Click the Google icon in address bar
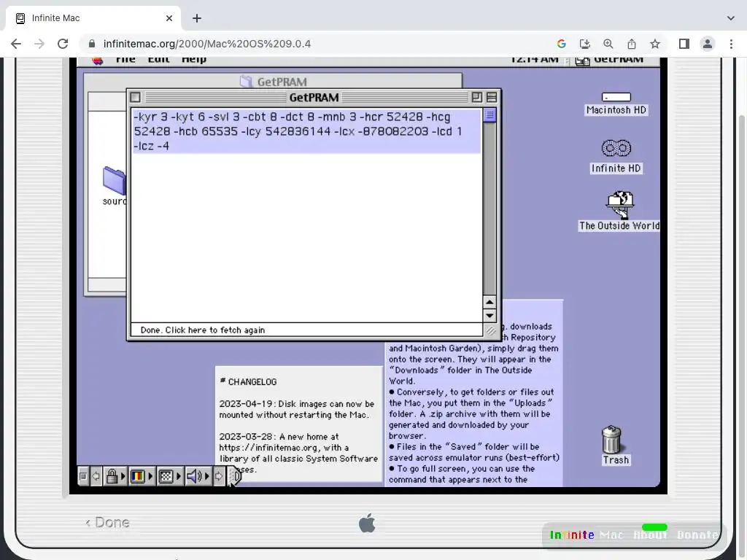This screenshot has height=560, width=747. coord(561,44)
